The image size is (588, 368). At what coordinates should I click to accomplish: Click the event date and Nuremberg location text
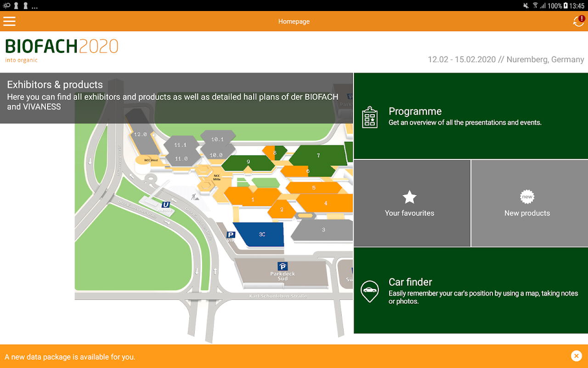506,59
